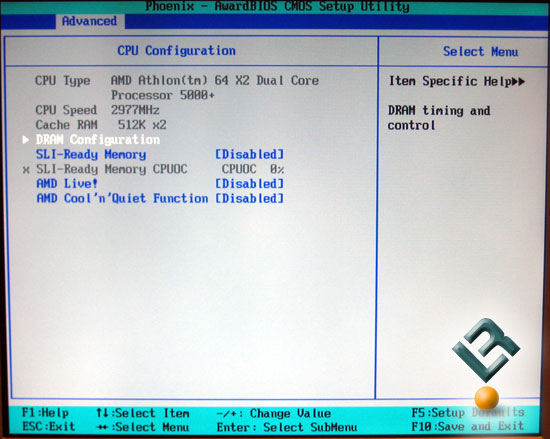Viewport: 550px width, 439px height.
Task: Click the F10:Save and Exit hint
Action: click(x=467, y=426)
